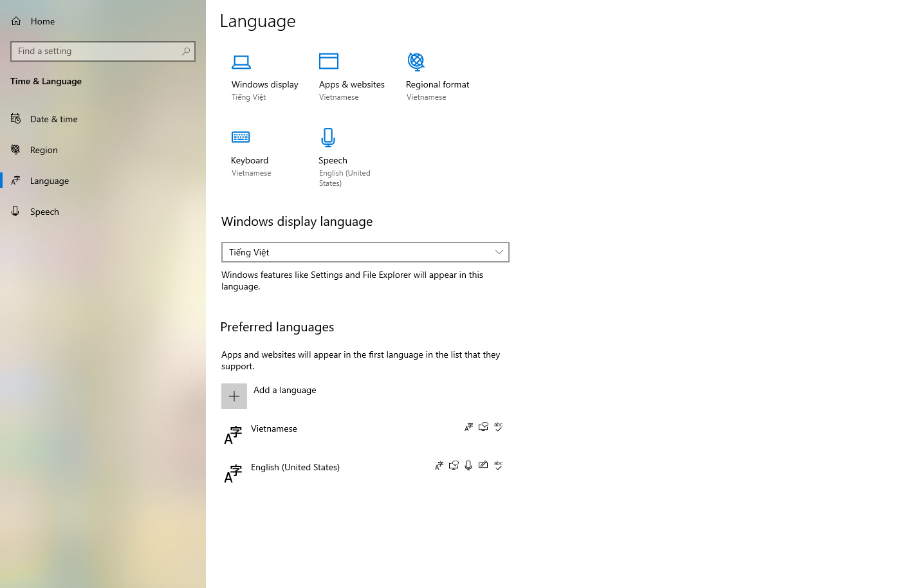Image resolution: width=913 pixels, height=588 pixels.
Task: Click the Date & time calendar icon
Action: coord(16,118)
